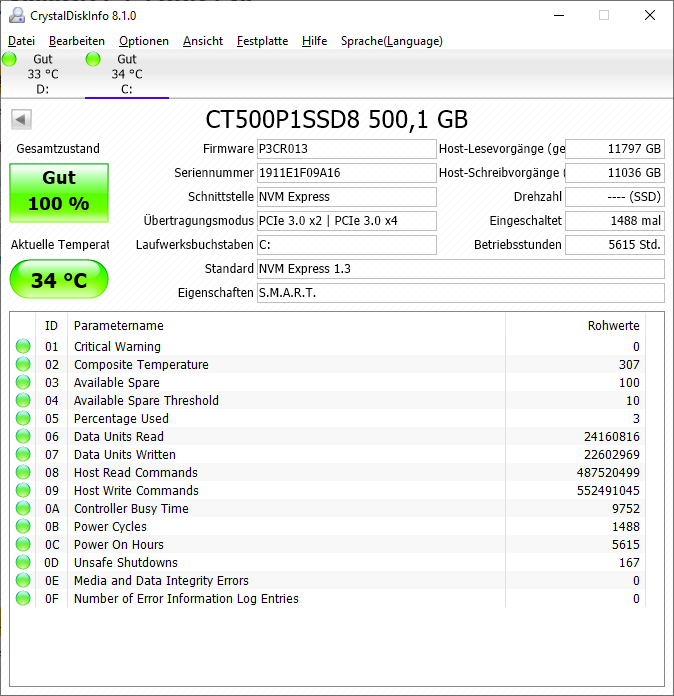Screen dimensions: 674x696
Task: Open the Optionen menu
Action: click(144, 41)
